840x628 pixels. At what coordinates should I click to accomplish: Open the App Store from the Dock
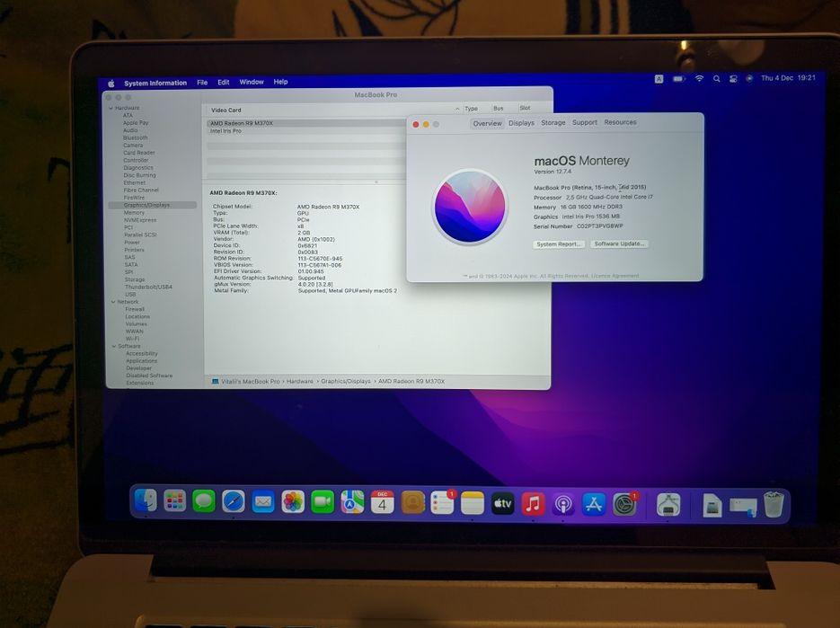(x=594, y=505)
